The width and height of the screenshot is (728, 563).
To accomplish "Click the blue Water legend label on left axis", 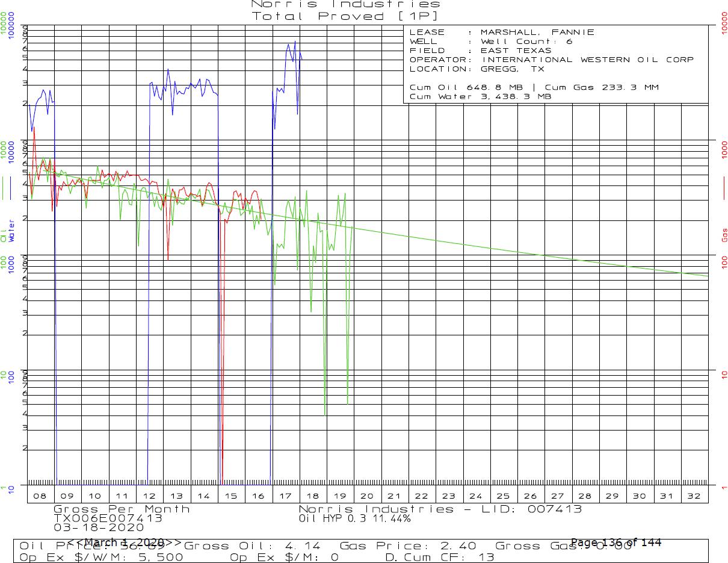I will point(11,232).
